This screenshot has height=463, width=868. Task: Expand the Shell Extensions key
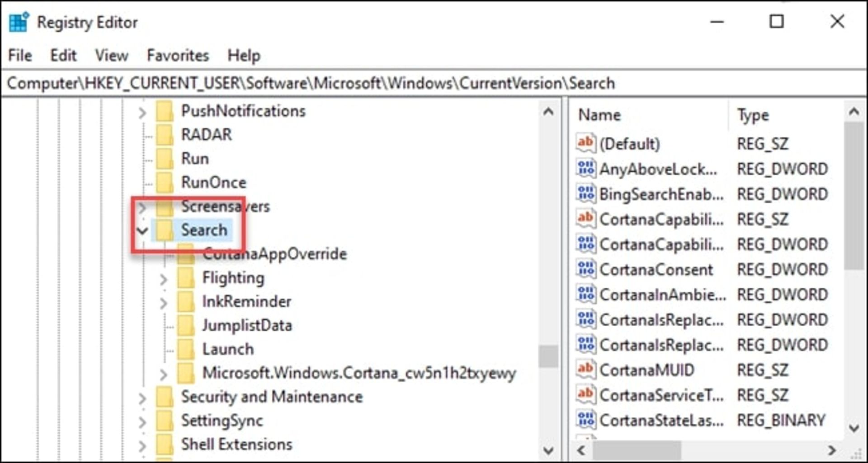142,446
